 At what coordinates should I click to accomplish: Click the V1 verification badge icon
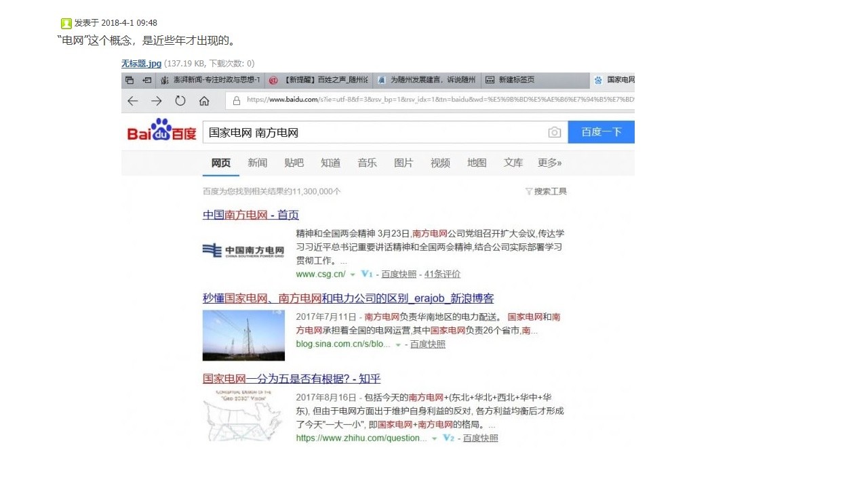(x=367, y=274)
